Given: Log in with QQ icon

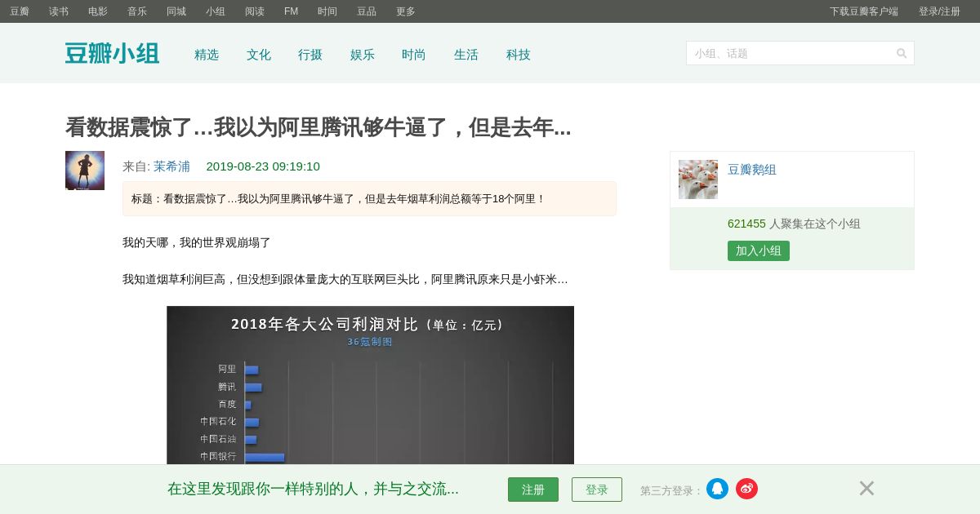Looking at the screenshot, I should pos(717,489).
